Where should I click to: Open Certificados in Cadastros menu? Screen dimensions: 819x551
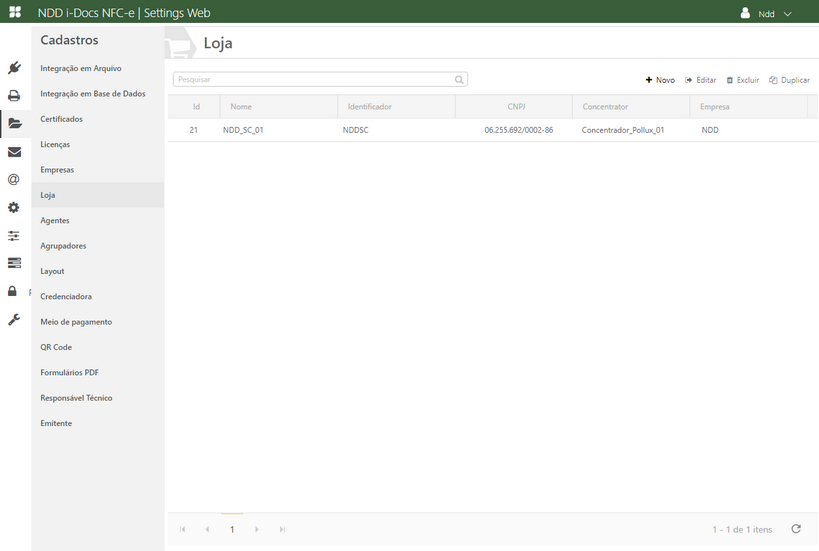click(x=61, y=119)
